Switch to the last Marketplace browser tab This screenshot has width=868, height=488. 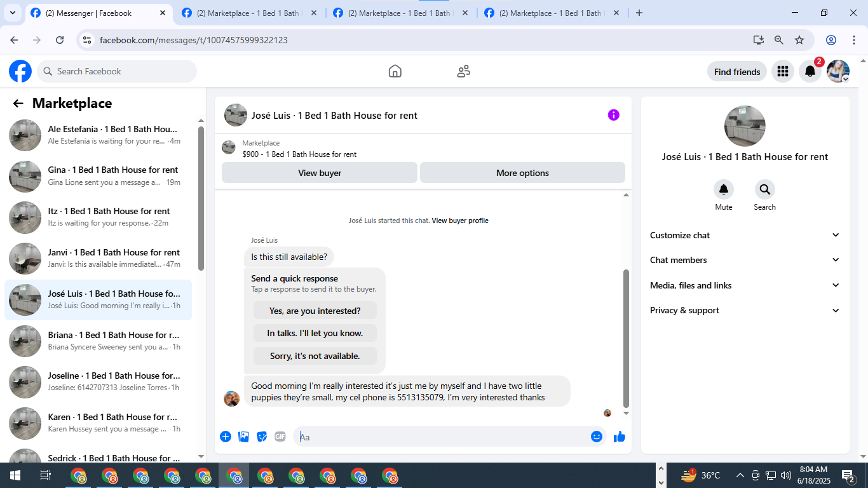552,13
